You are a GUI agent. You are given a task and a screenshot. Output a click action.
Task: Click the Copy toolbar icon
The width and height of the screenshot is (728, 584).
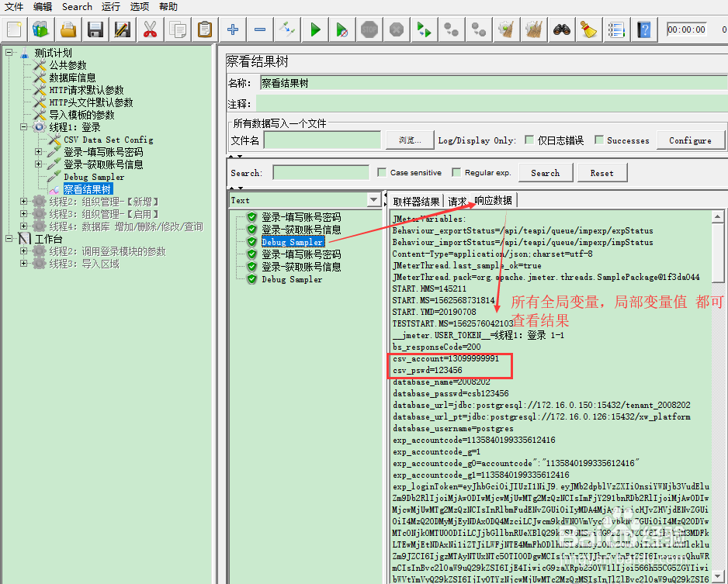(178, 29)
